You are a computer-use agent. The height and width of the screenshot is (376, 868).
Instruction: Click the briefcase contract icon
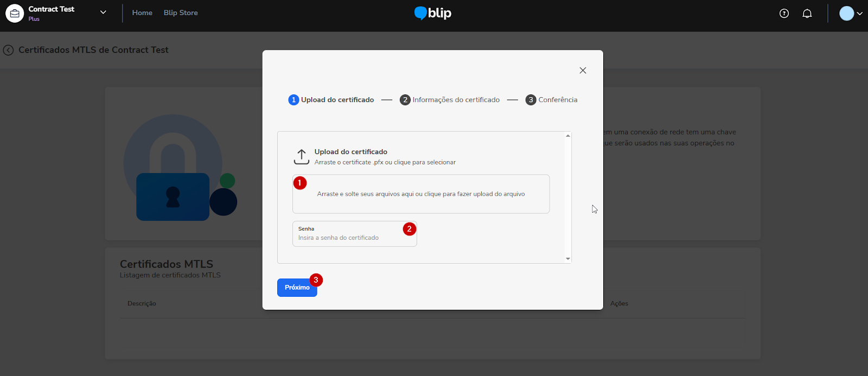coord(15,13)
